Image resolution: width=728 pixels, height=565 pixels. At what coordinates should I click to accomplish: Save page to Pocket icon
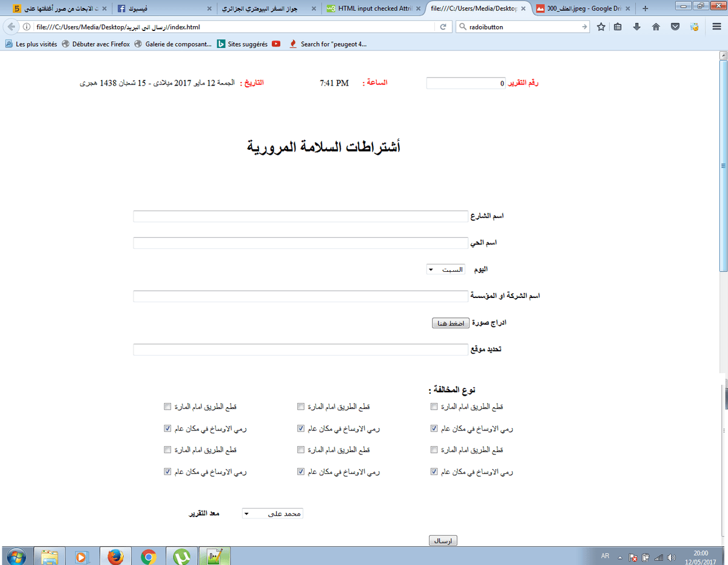pos(675,27)
